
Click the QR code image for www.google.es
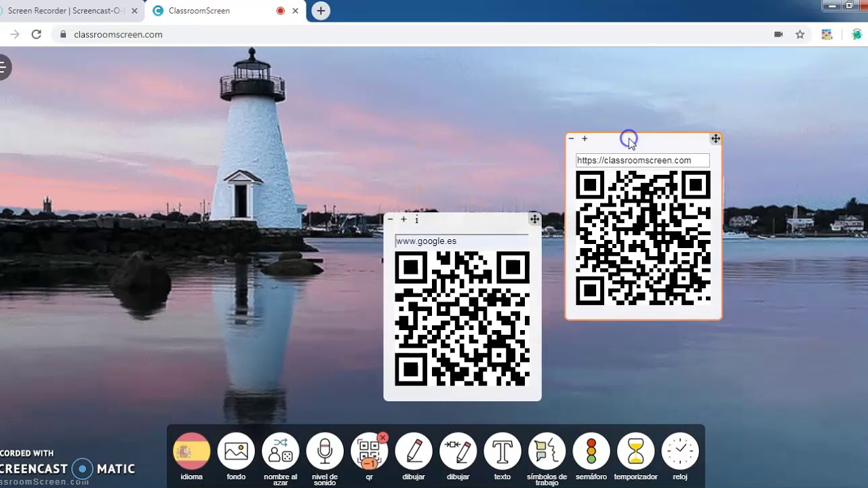click(462, 319)
